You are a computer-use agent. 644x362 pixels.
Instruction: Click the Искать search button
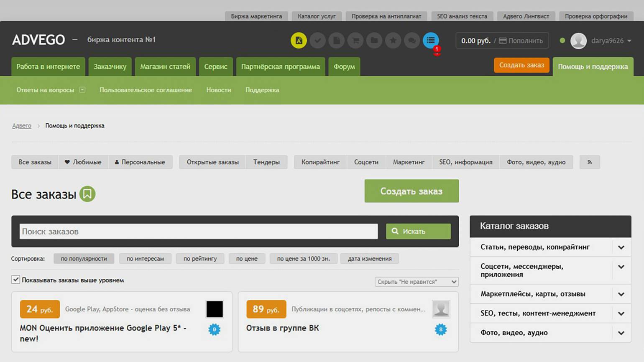[x=418, y=231]
